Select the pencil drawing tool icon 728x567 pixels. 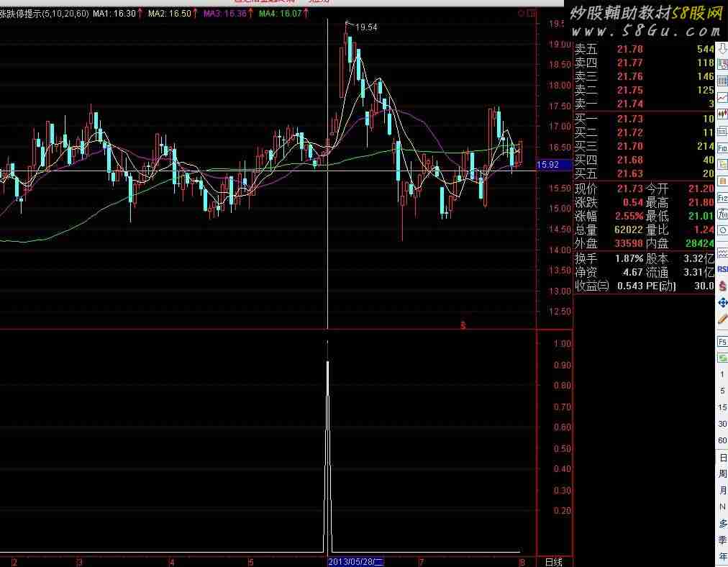click(x=722, y=319)
